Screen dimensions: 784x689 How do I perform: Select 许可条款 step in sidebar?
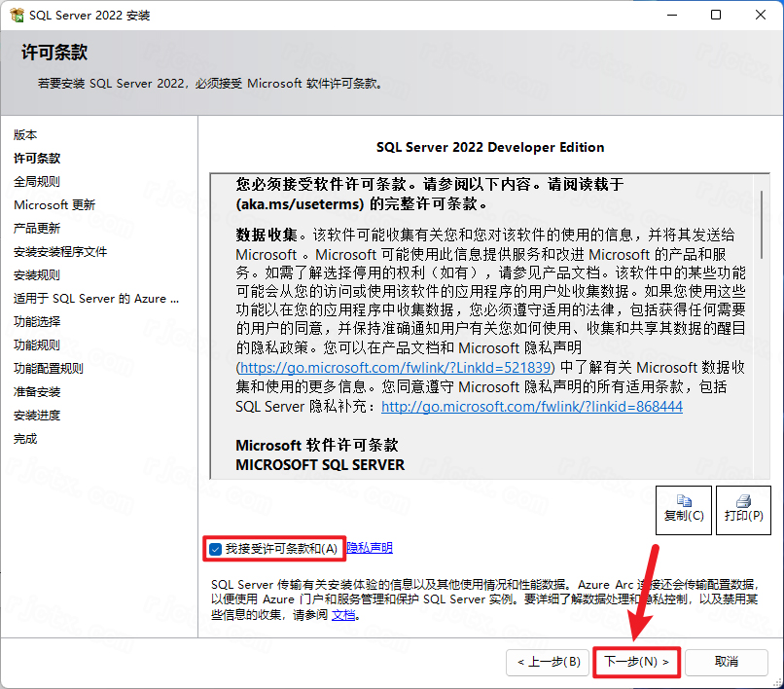(37, 158)
